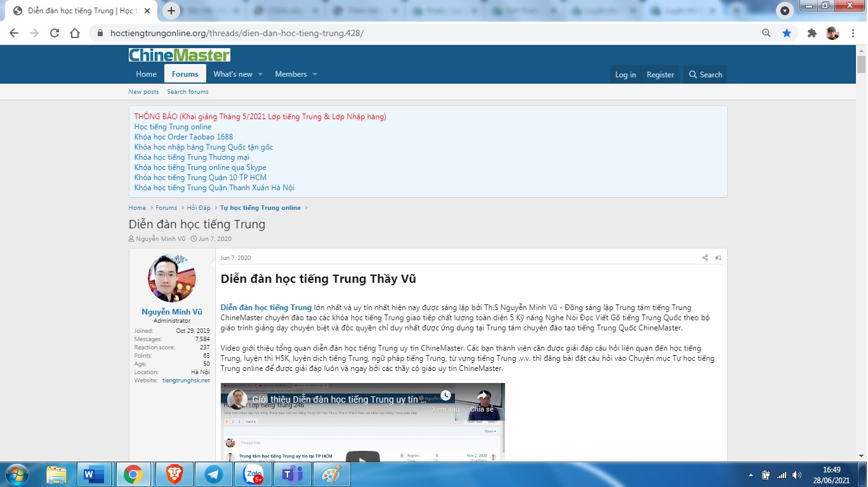Image resolution: width=868 pixels, height=487 pixels.
Task: Play the embedded YouTube video
Action: 362,458
